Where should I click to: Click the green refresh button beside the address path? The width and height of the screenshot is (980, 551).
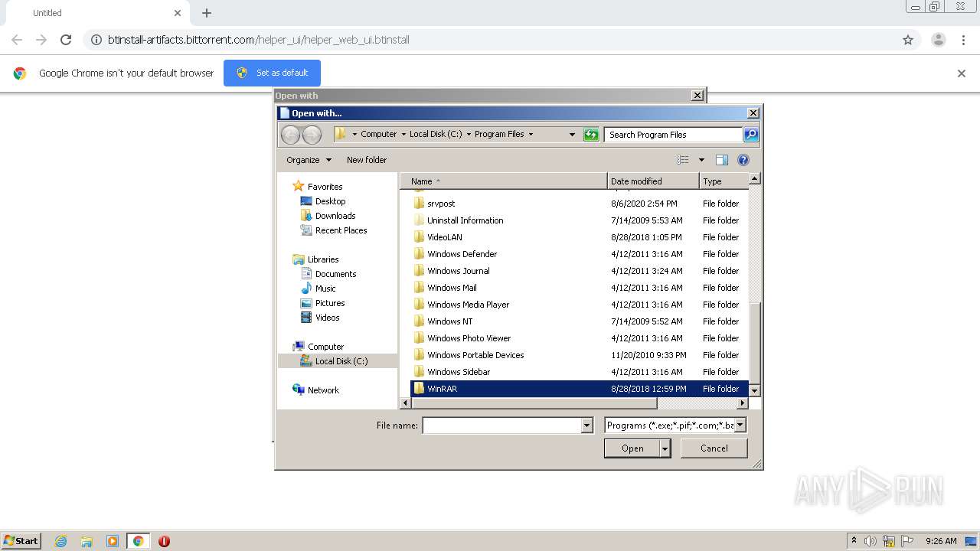click(x=591, y=134)
